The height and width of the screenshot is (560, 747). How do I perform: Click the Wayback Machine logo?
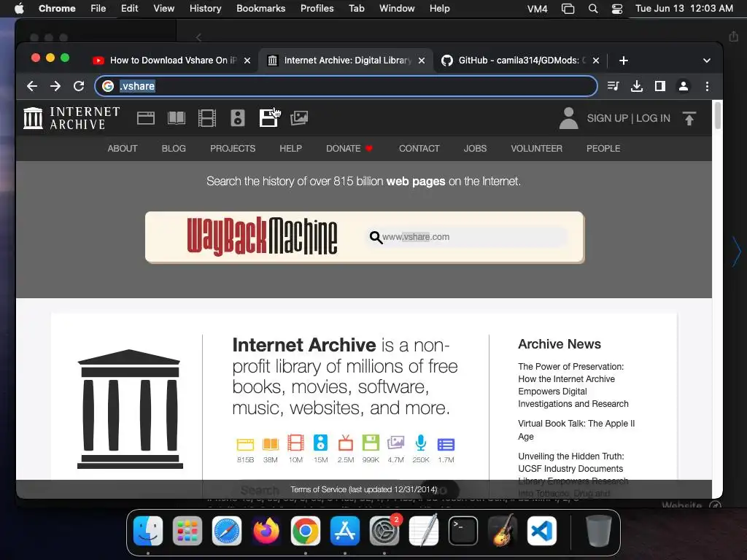[x=262, y=237]
